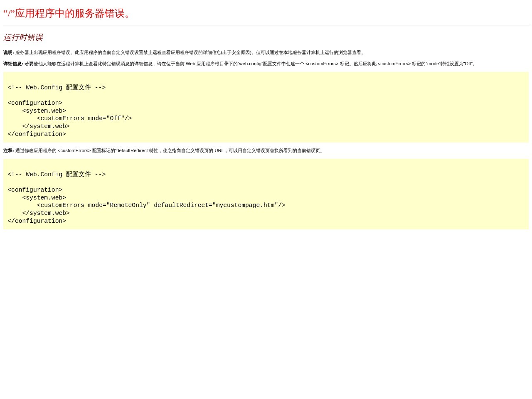The image size is (532, 399).
Task: Click the customErrors mode="Off" line
Action: coord(84,118)
